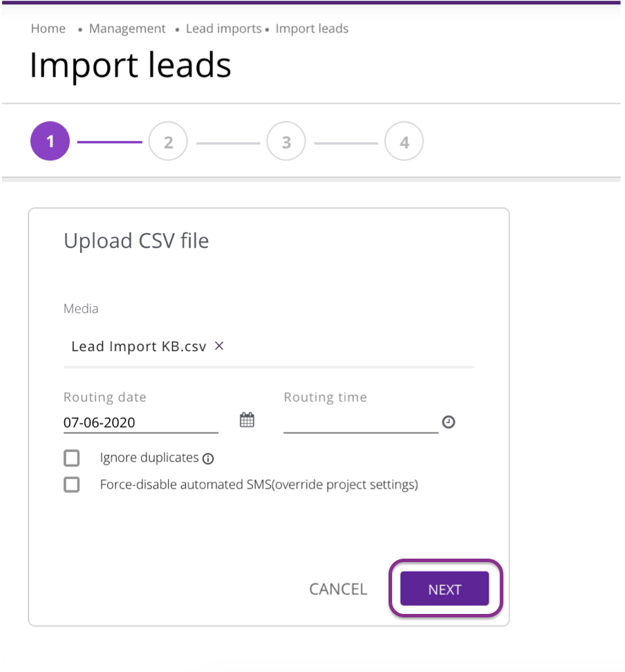Select step 3 in progress indicator
The image size is (625, 672).
point(286,142)
